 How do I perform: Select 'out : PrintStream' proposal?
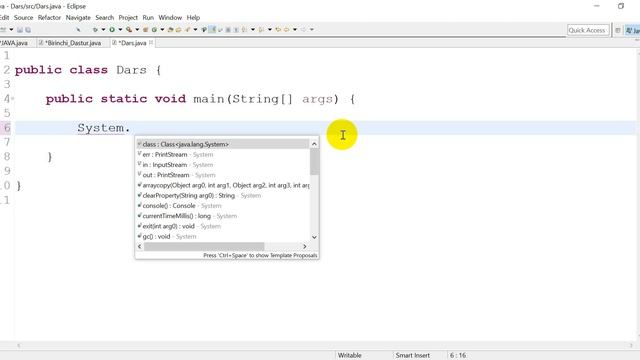(x=223, y=175)
